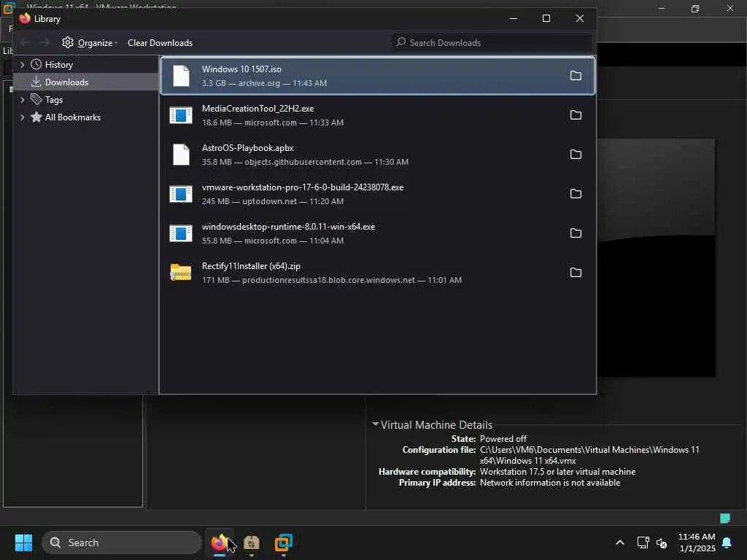Click the taskbar clock and date
Image resolution: width=747 pixels, height=560 pixels.
[x=697, y=542]
